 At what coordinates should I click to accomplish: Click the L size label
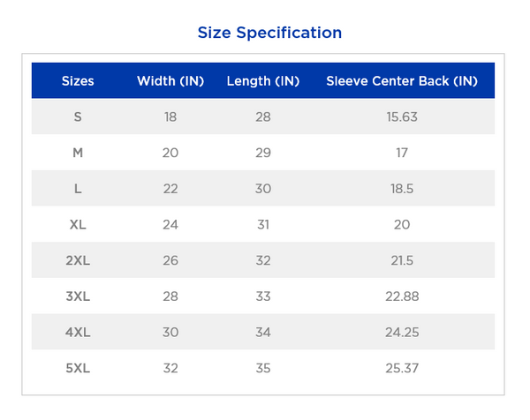point(78,189)
